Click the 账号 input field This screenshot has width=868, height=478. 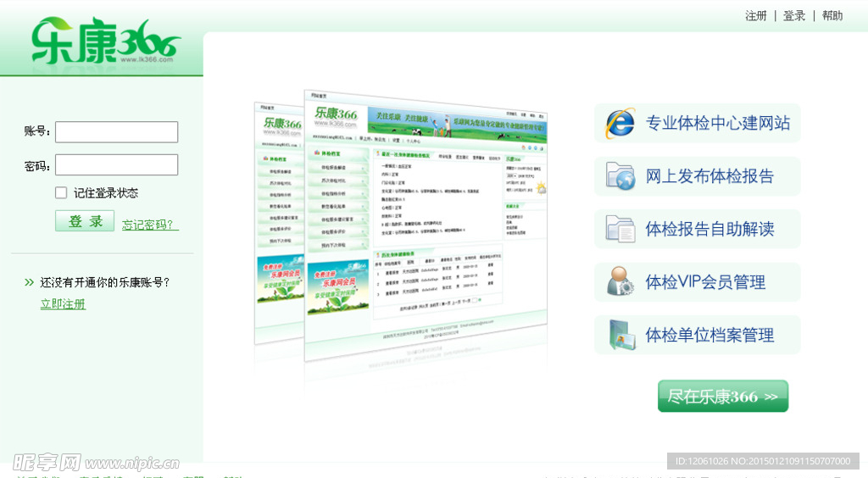tap(117, 131)
